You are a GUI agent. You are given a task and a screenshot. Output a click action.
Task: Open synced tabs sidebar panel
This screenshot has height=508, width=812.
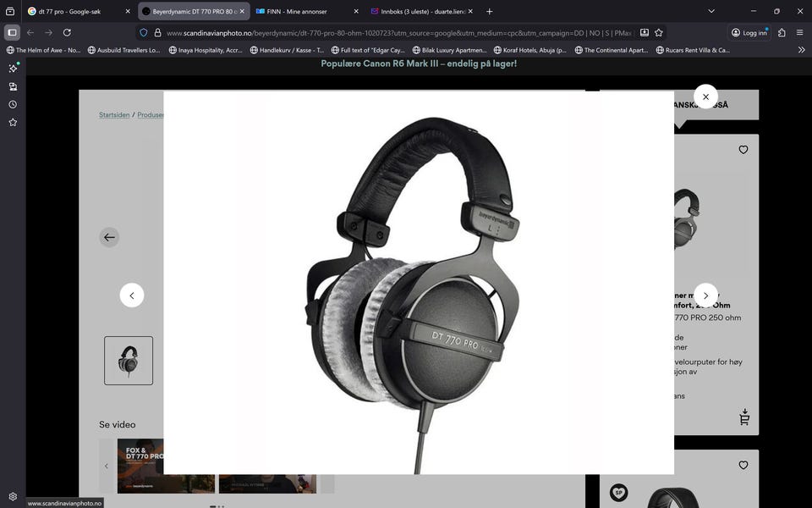point(13,86)
